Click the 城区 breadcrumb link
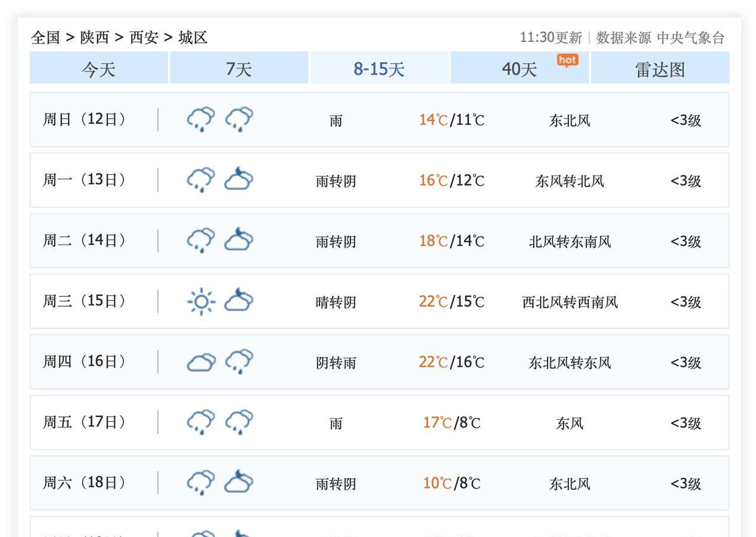The height and width of the screenshot is (537, 756). point(193,38)
